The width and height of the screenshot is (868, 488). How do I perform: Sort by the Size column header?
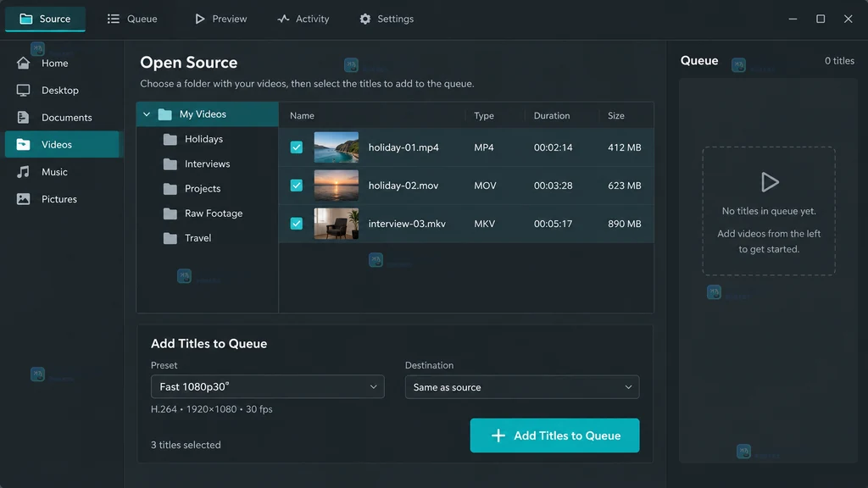pos(616,115)
